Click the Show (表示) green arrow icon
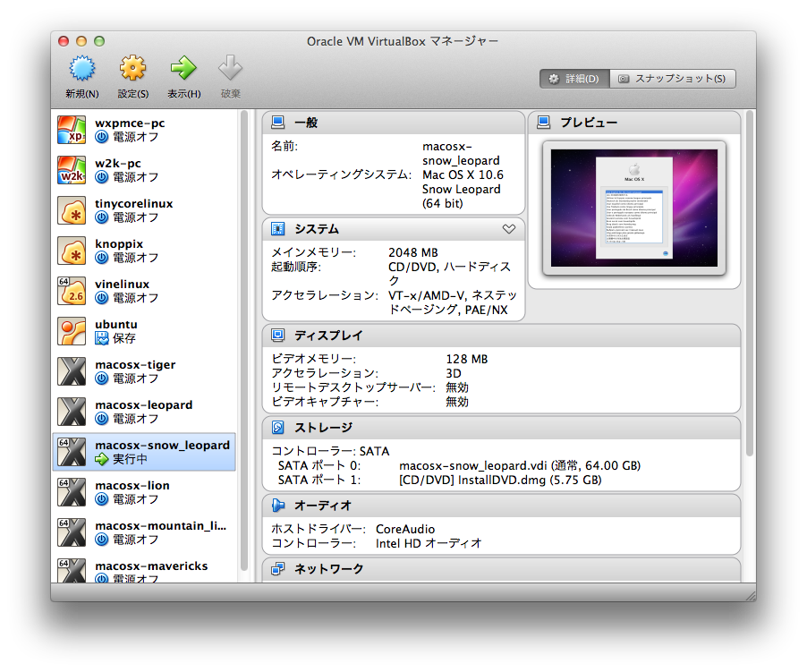 click(183, 68)
